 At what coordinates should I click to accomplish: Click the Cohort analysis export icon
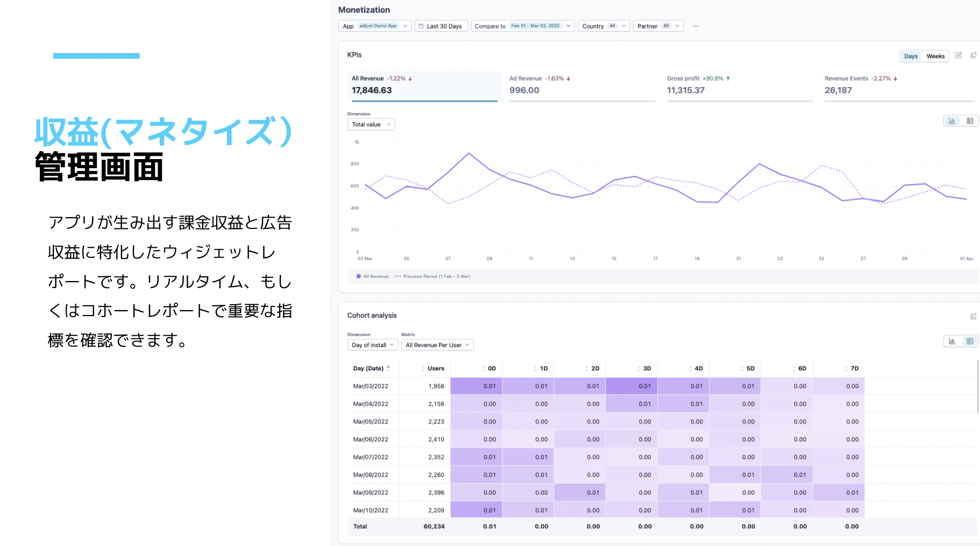973,317
